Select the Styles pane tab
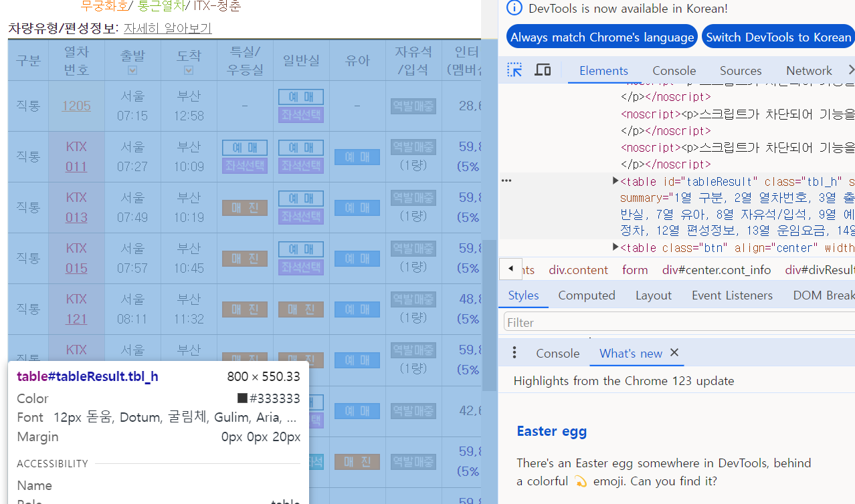 coord(523,295)
